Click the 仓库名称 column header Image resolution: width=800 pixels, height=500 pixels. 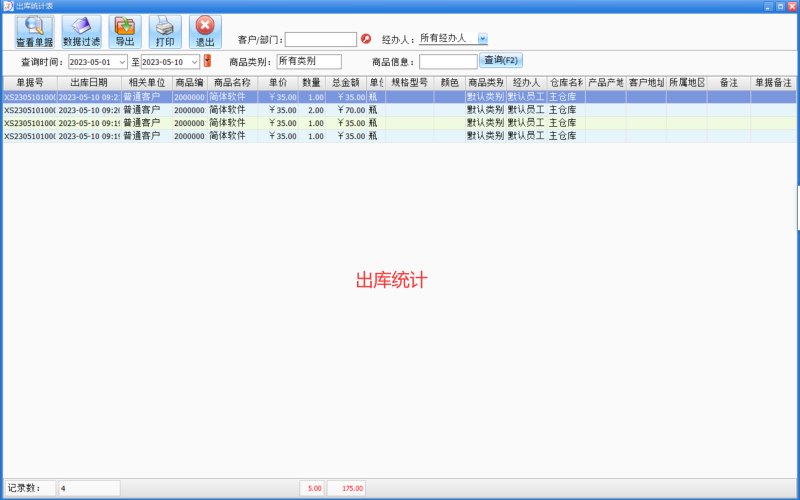point(566,83)
